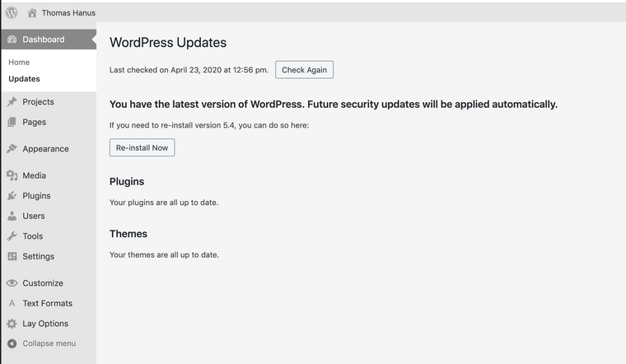The width and height of the screenshot is (626, 364).
Task: Click the Tools wrench icon
Action: coord(12,236)
